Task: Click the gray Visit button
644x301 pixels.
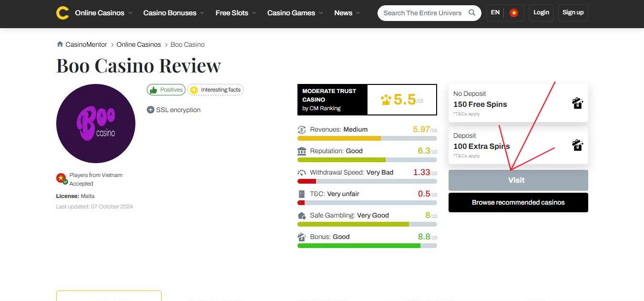Action: (x=518, y=180)
